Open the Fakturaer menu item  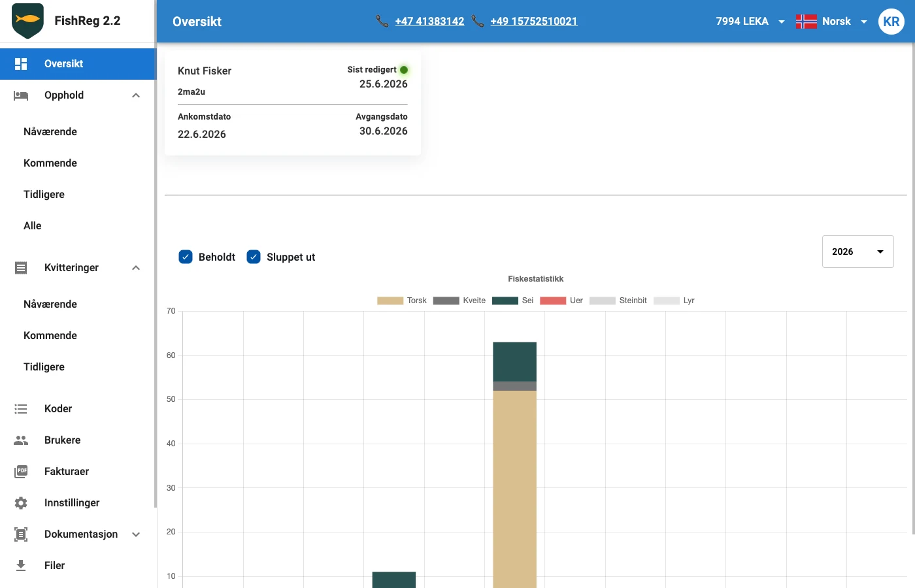pos(78,472)
